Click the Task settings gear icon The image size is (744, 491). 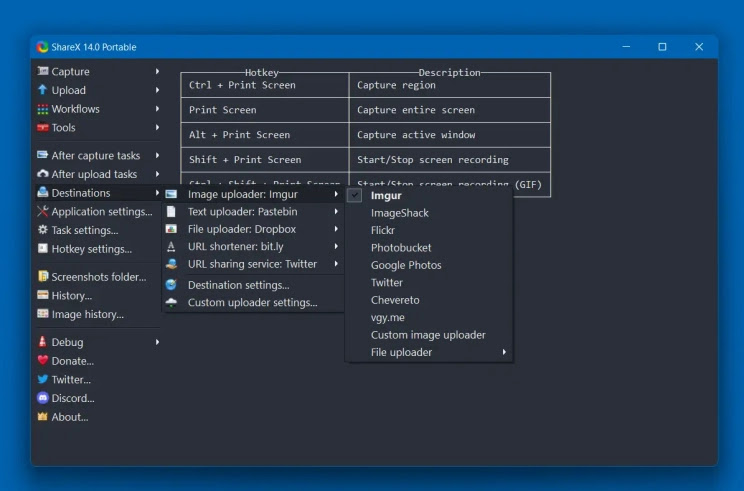(x=43, y=230)
